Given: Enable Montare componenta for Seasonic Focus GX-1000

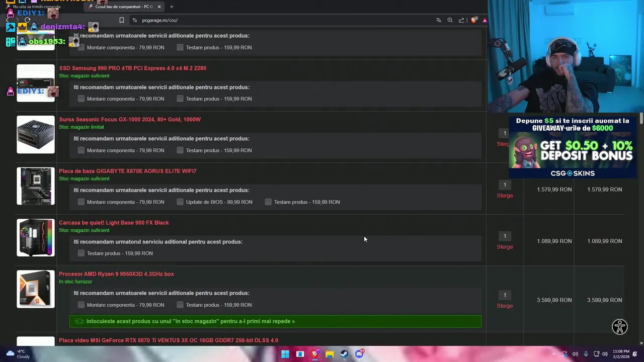Looking at the screenshot, I should [x=81, y=150].
